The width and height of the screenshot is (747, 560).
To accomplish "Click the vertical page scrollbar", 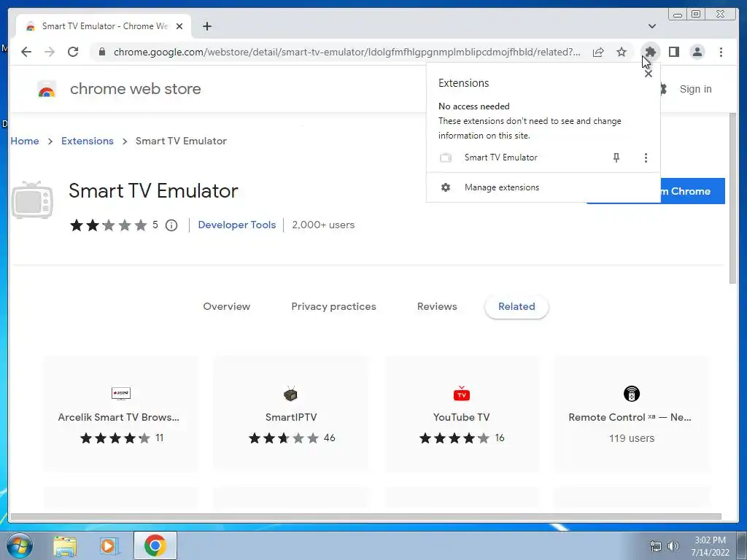I will (732, 198).
